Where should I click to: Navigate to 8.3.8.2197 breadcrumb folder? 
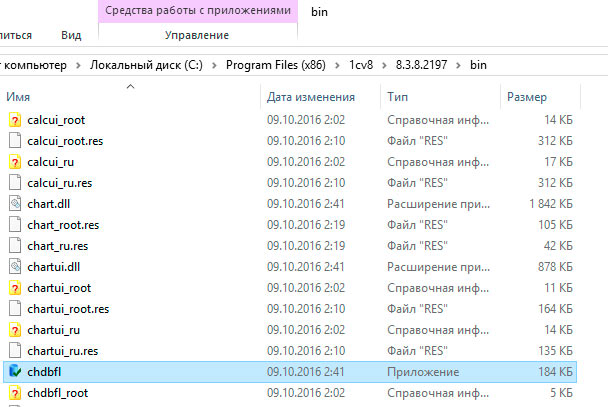[x=421, y=65]
